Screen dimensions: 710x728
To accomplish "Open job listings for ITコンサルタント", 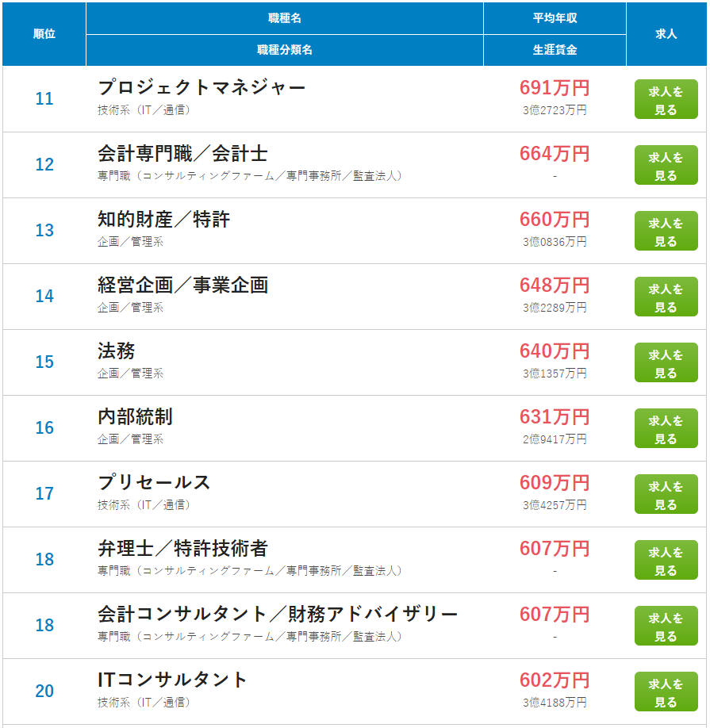I will click(666, 692).
